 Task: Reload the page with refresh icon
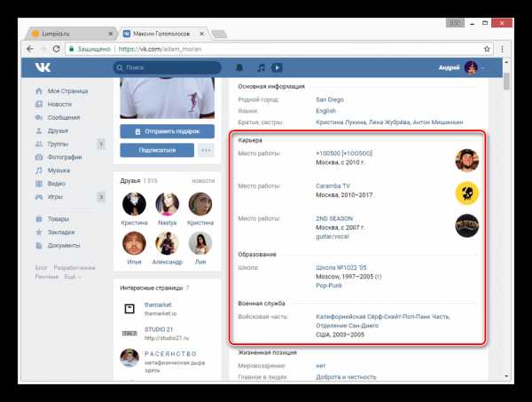point(57,49)
